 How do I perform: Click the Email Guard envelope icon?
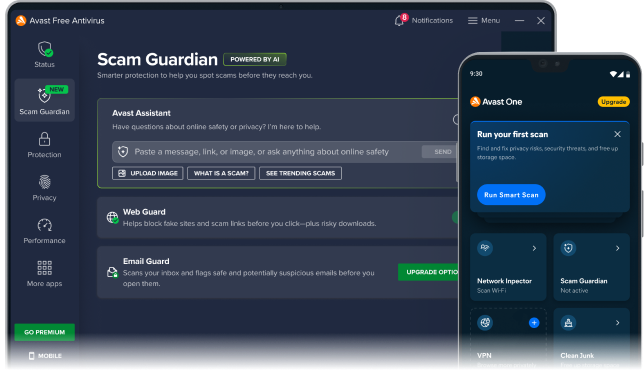(112, 272)
